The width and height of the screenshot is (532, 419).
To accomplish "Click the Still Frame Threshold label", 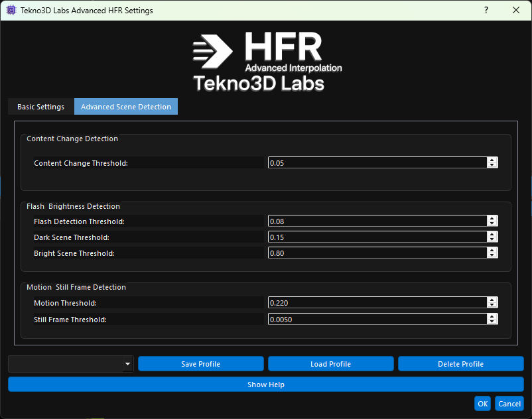I will point(70,320).
